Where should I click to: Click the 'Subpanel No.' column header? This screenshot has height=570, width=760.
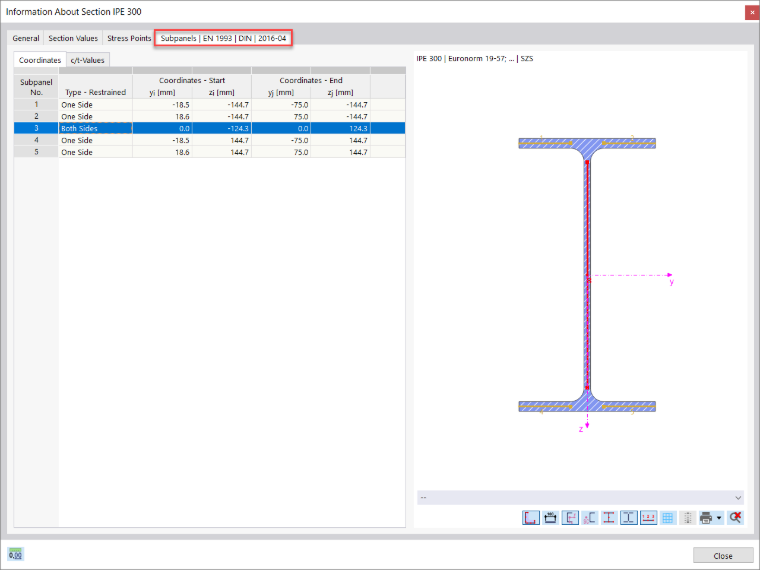(36, 87)
